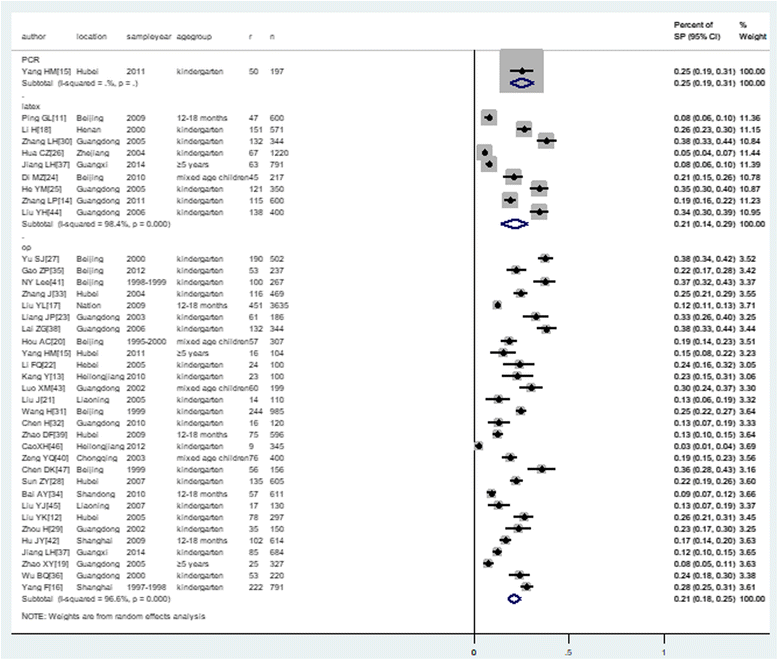Click the sample year '1997-1998'
This screenshot has width=778, height=660.
146,588
